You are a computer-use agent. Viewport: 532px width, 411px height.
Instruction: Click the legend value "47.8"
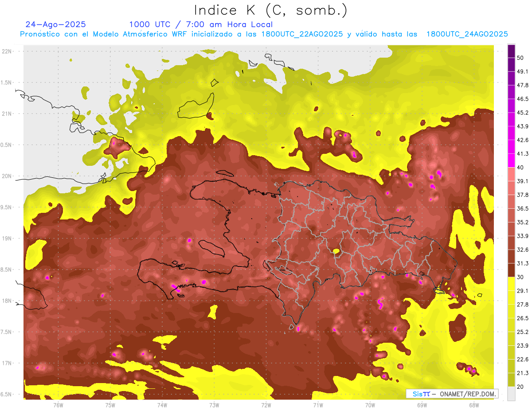[x=523, y=85]
